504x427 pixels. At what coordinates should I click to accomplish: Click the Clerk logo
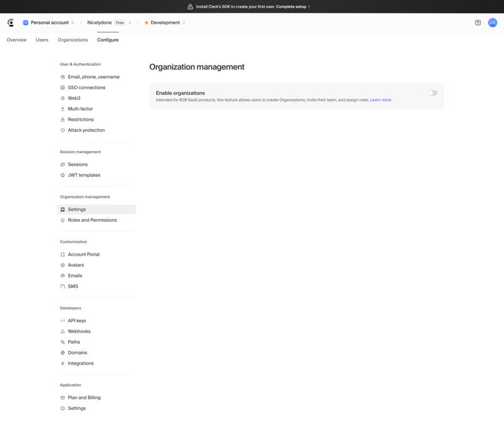[10, 22]
